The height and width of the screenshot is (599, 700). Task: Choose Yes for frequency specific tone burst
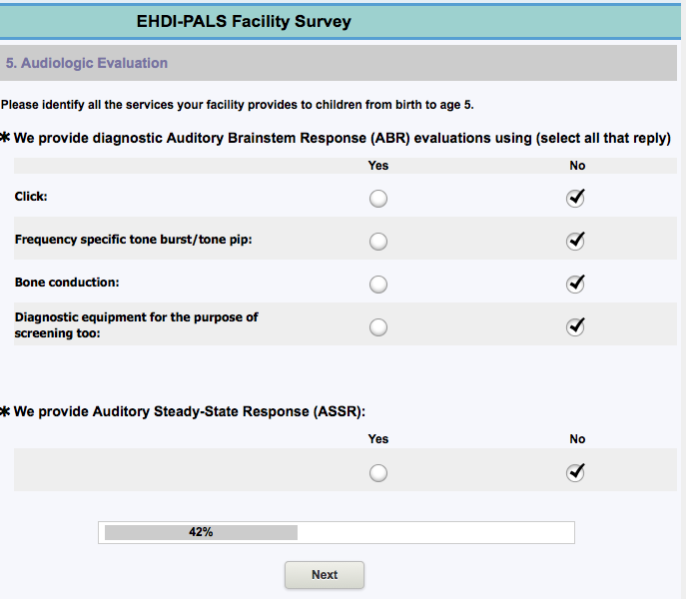[x=378, y=242]
